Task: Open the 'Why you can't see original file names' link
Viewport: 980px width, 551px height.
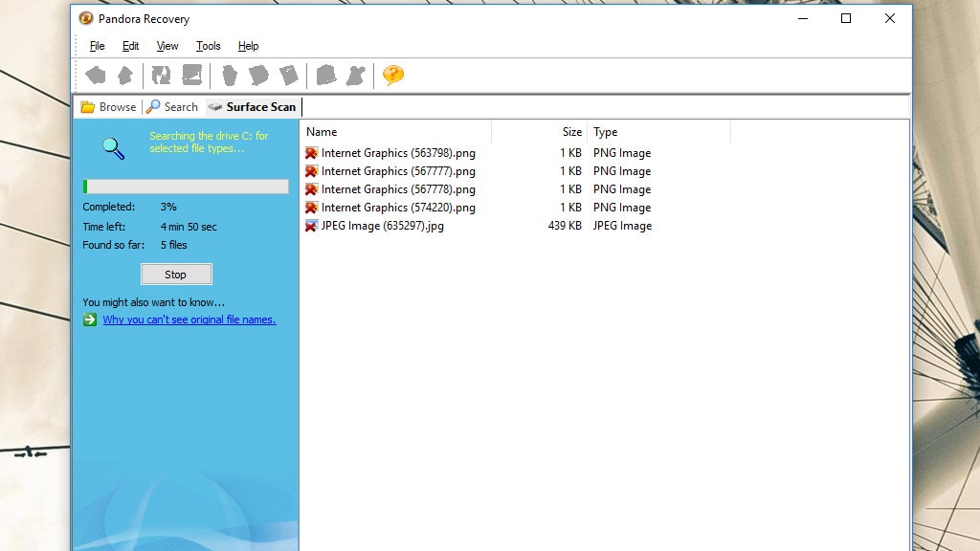Action: point(189,320)
